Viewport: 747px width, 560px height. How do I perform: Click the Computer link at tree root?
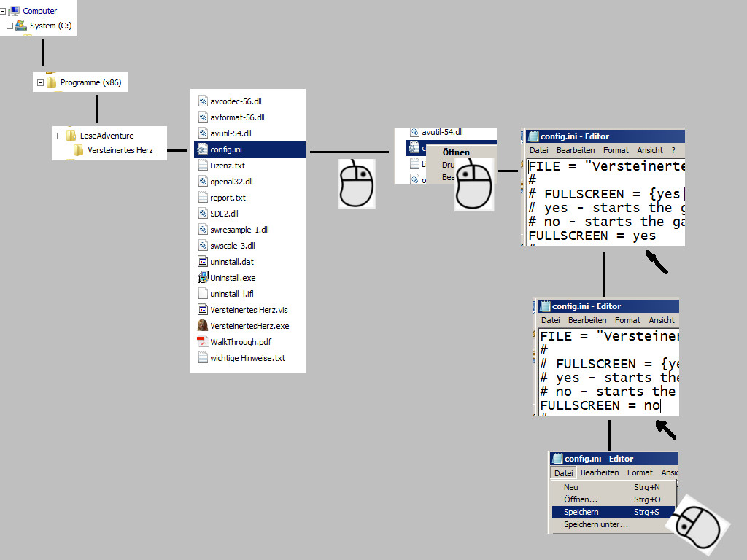point(40,11)
